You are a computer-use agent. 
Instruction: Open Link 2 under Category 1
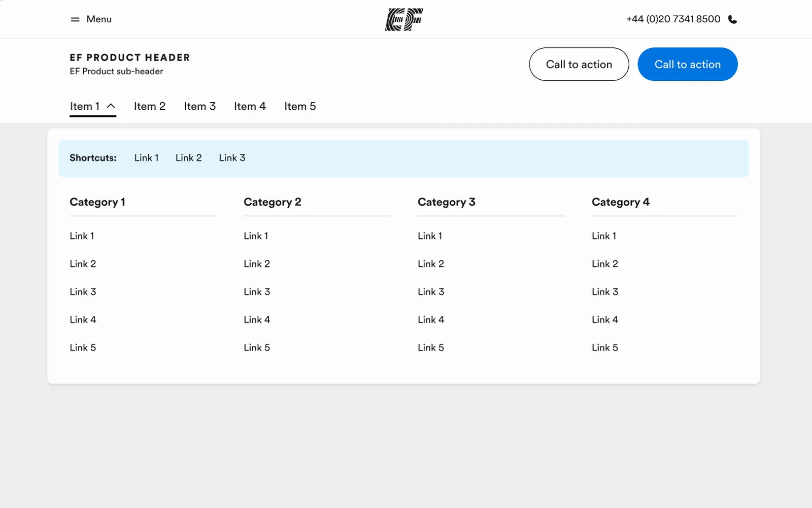83,264
